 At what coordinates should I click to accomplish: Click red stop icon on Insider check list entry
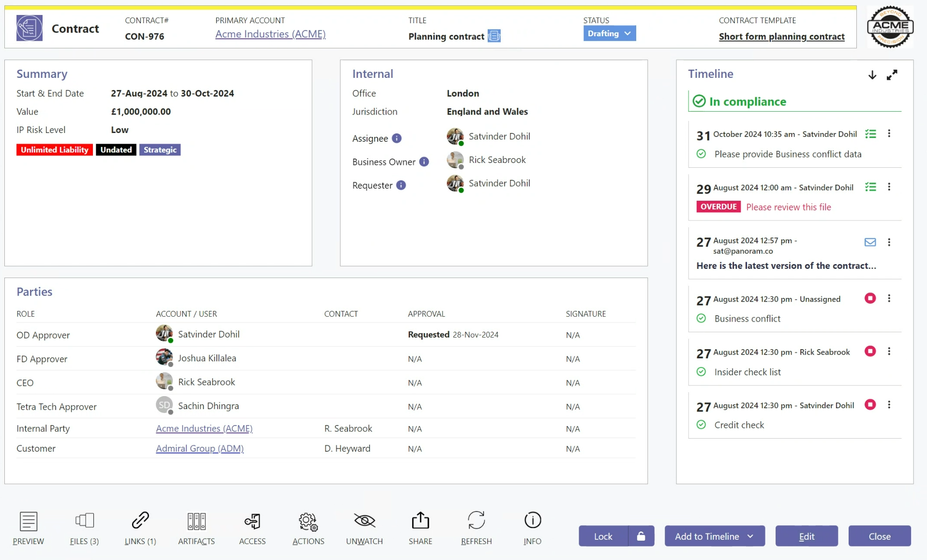point(870,352)
